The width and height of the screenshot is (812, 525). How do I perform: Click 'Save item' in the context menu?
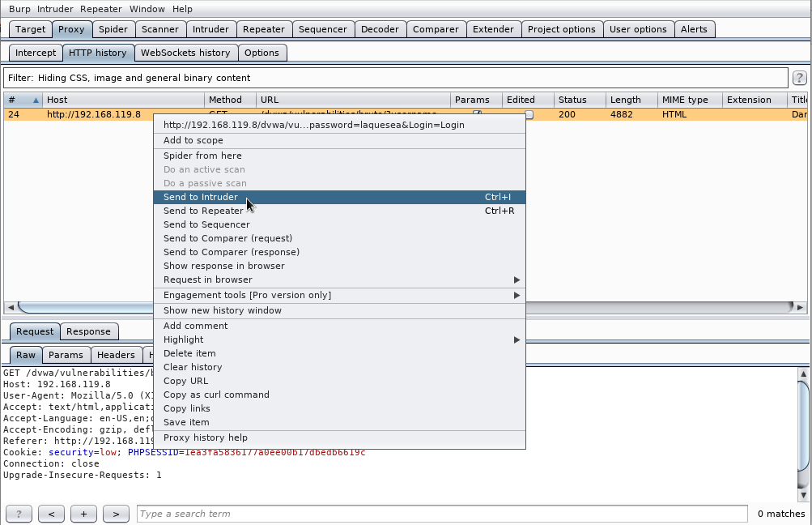coord(340,422)
